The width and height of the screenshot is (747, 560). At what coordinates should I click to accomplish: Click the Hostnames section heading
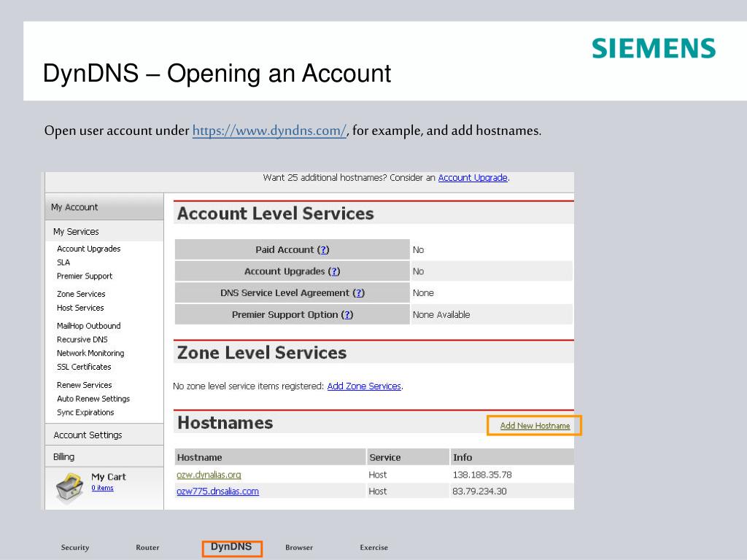coord(225,423)
